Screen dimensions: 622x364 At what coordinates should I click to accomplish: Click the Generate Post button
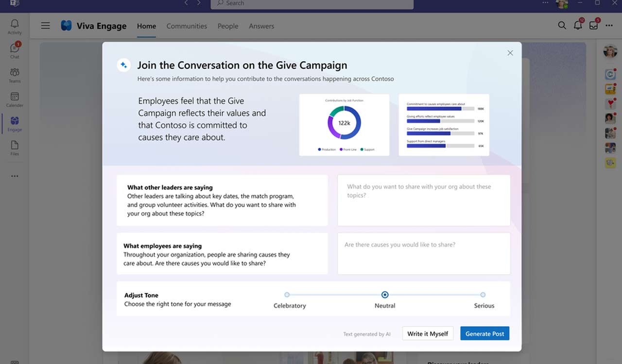484,333
